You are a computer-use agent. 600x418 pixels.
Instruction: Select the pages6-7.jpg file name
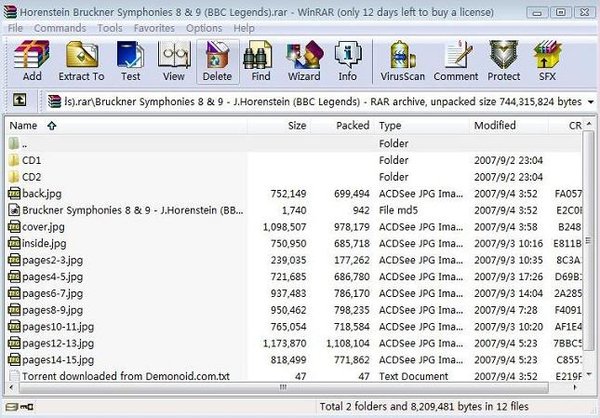52,294
